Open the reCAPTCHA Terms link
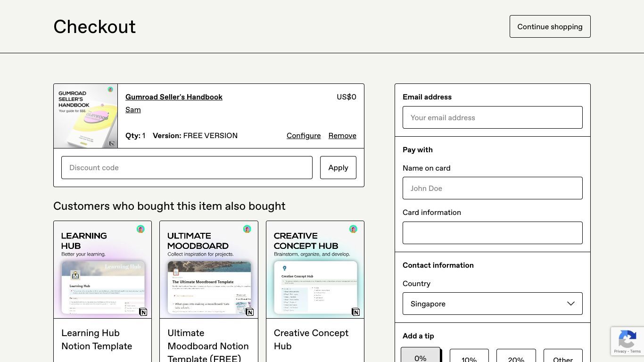Screen dimensions: 644x362 point(636,352)
